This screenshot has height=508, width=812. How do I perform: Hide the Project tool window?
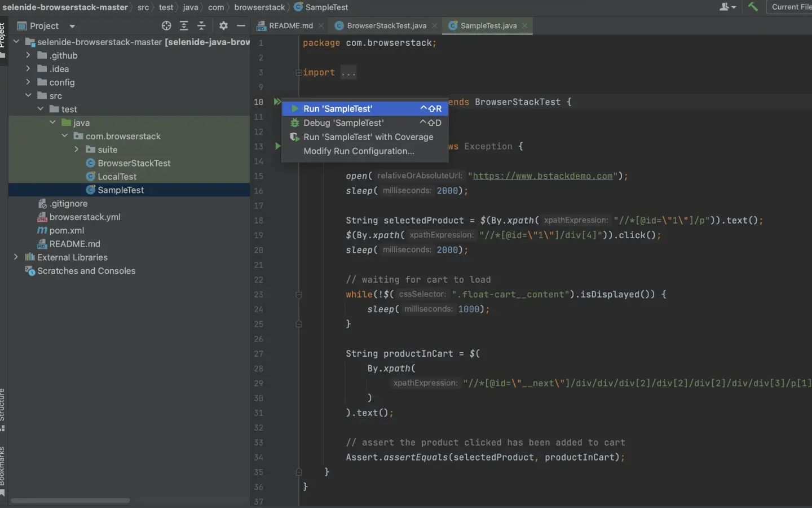[241, 26]
